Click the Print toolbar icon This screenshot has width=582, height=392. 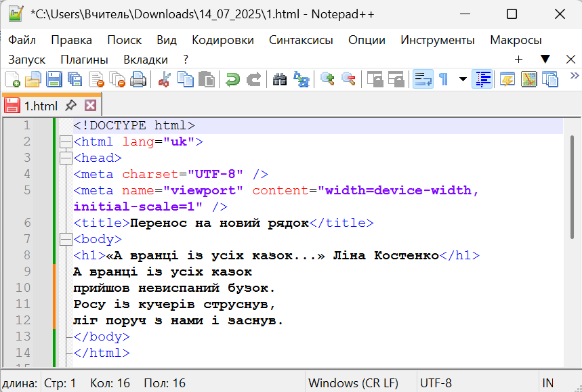click(138, 79)
